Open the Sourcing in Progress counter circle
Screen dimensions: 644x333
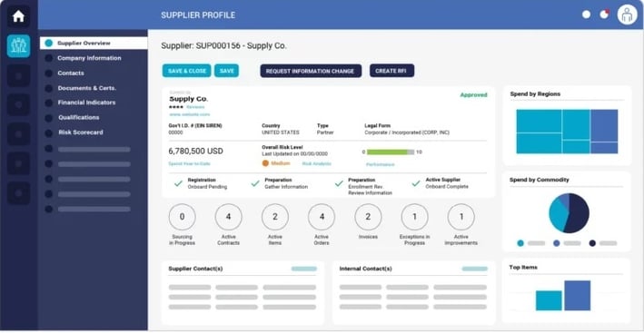click(182, 217)
